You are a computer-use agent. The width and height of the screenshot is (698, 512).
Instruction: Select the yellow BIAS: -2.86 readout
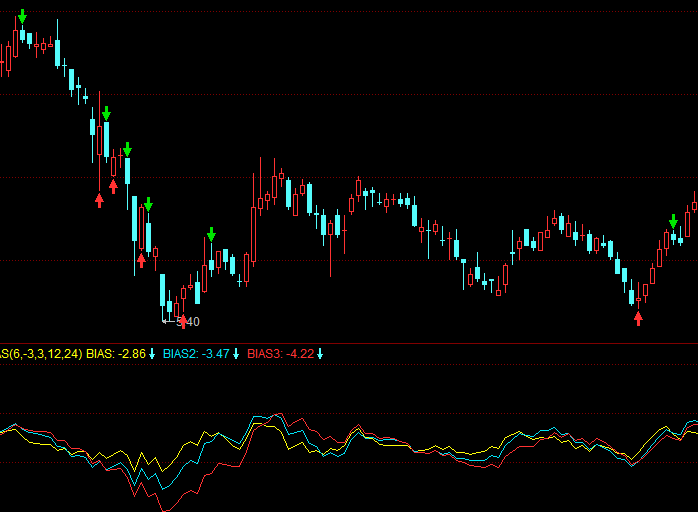point(116,354)
